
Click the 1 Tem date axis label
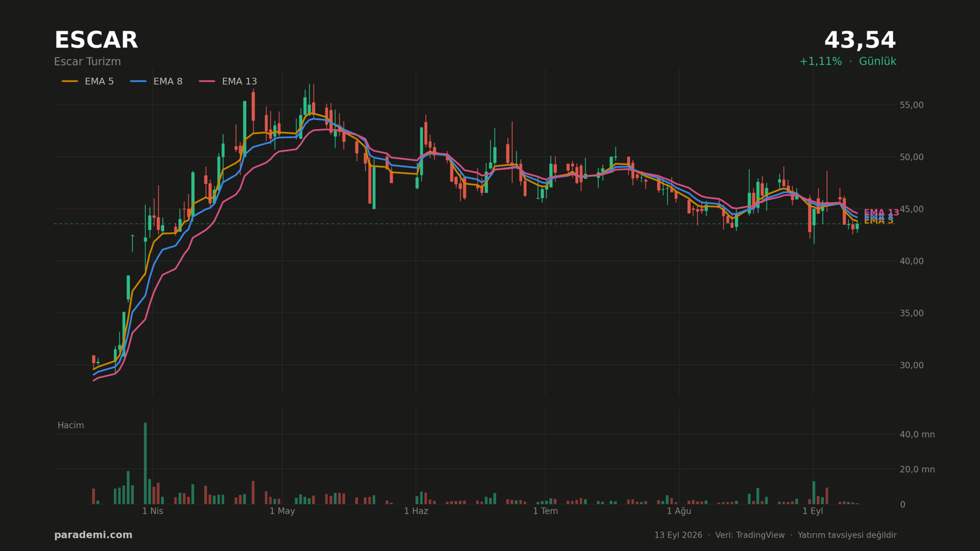(x=545, y=511)
